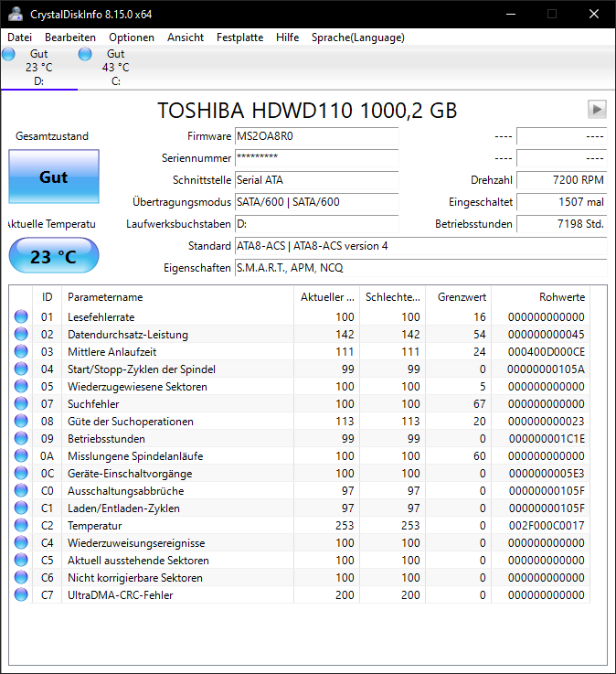Click status orb of Suchfehler row
Viewport: 616px width, 674px height.
coord(21,403)
